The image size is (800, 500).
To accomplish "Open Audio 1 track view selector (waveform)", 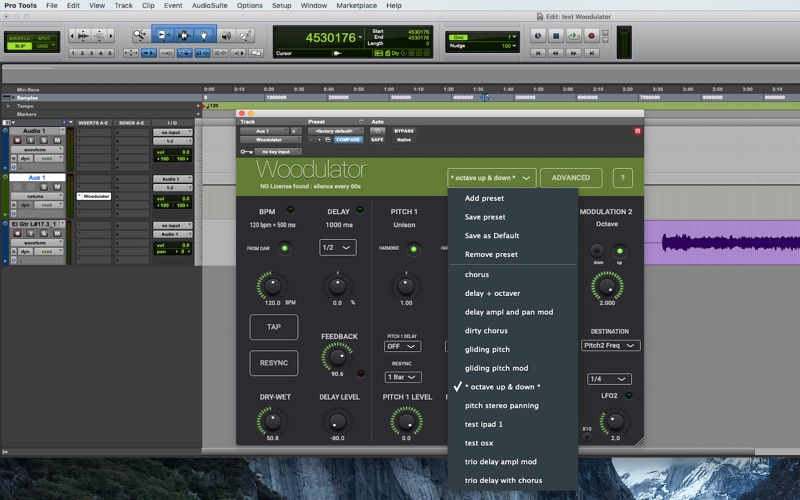I will coord(37,149).
